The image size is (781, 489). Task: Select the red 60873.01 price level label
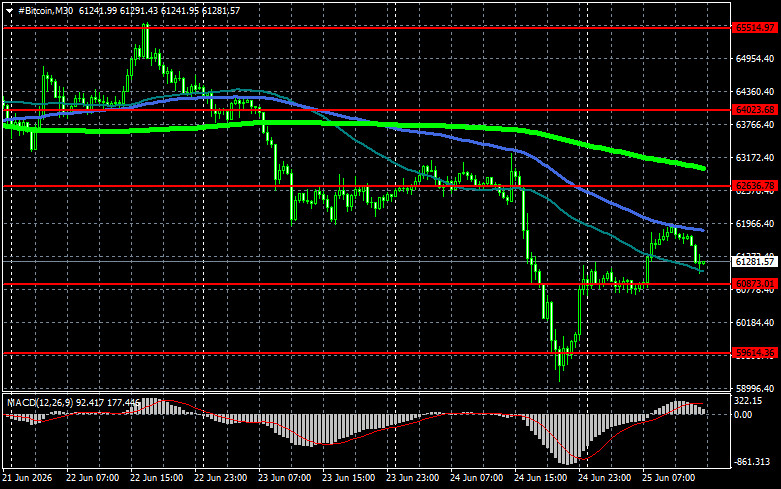pyautogui.click(x=755, y=284)
